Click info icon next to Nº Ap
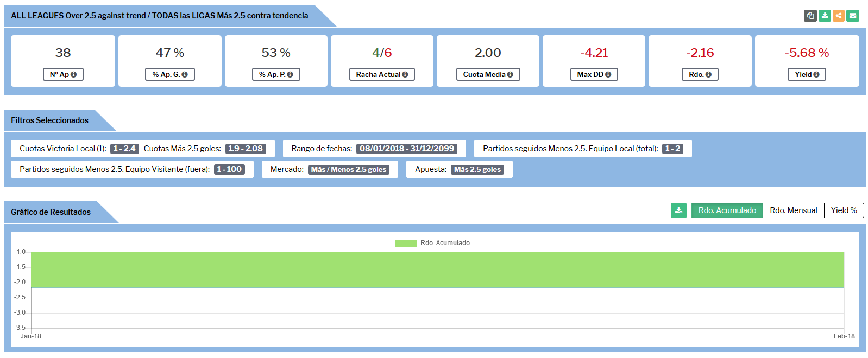The height and width of the screenshot is (358, 868). [74, 75]
